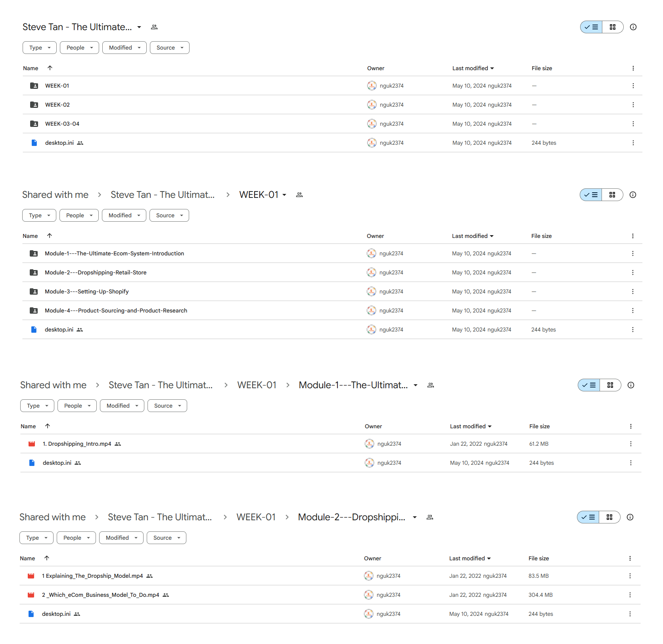The image size is (663, 644).
Task: Click folder icon of Module-4---Product-Sourcing-and-Product-Research
Action: point(34,310)
